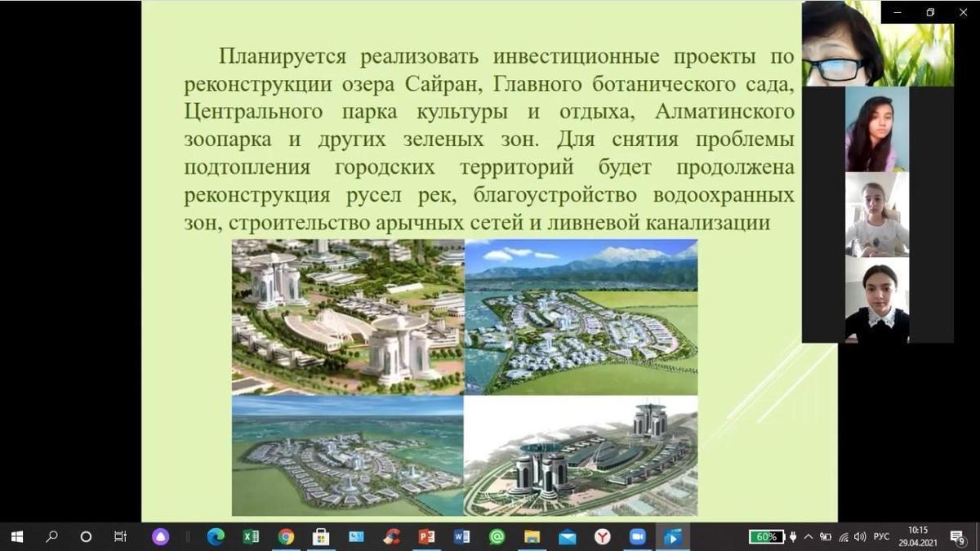
Task: Launch CCleaner from the taskbar
Action: [391, 536]
